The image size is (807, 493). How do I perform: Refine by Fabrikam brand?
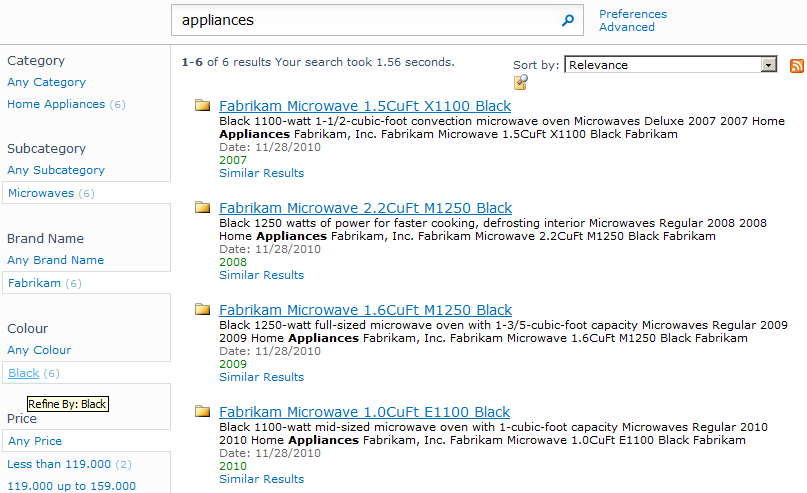point(34,283)
